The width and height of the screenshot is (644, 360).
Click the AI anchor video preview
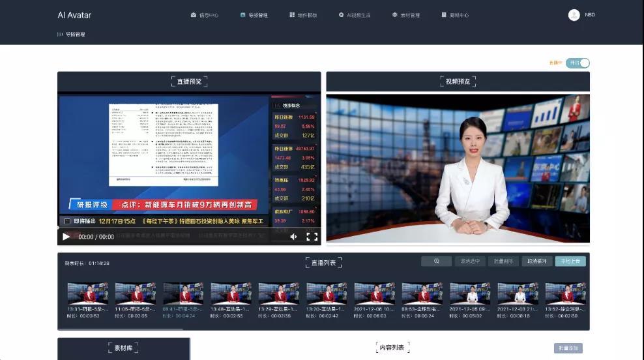458,168
